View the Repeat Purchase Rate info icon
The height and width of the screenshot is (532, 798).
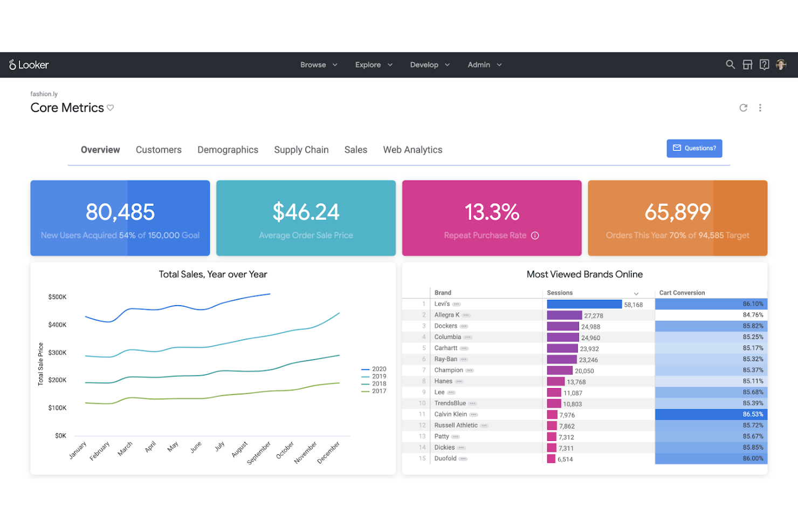click(535, 236)
